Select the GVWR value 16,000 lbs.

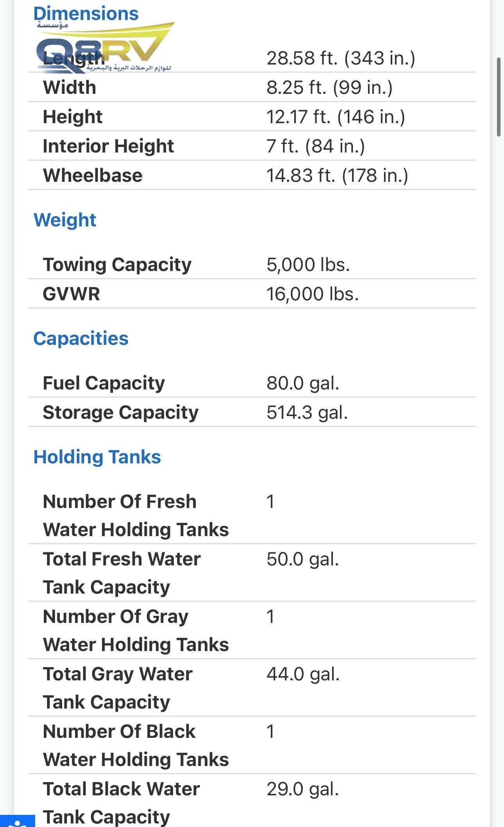(312, 294)
